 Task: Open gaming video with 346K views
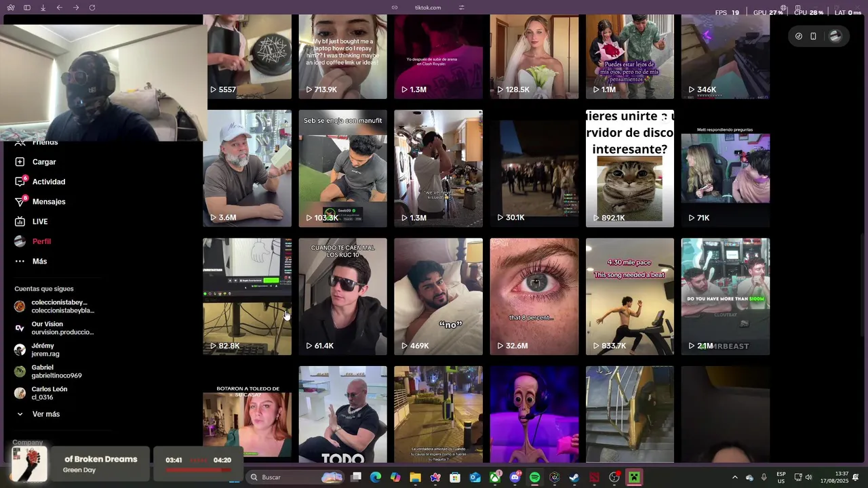[x=726, y=57]
